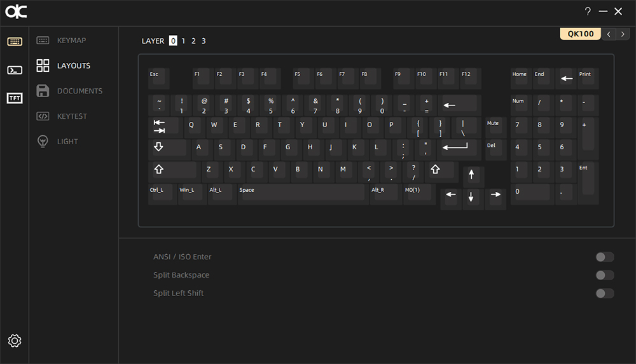636x364 pixels.
Task: Toggle ANSI / ISO Enter switch
Action: pyautogui.click(x=604, y=257)
